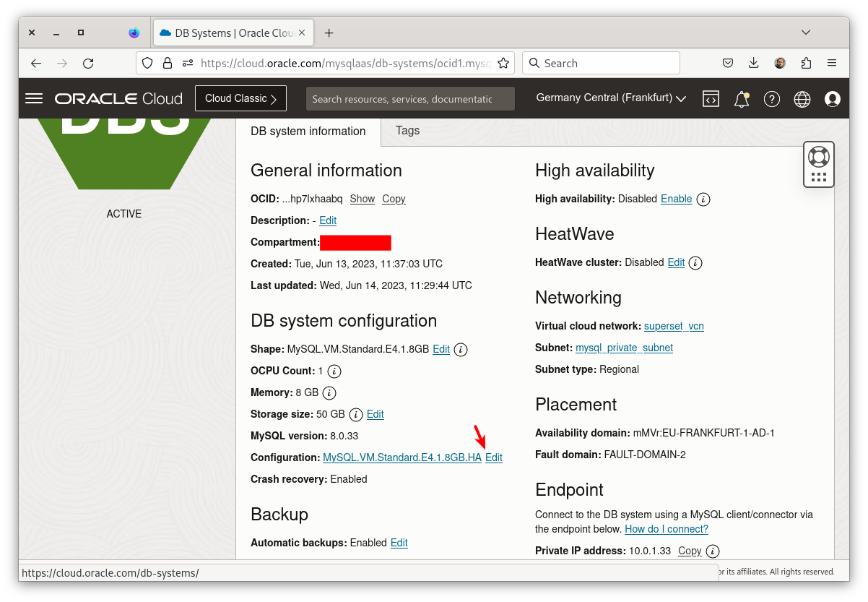Copy the OCID value
The image size is (868, 602).
[394, 199]
